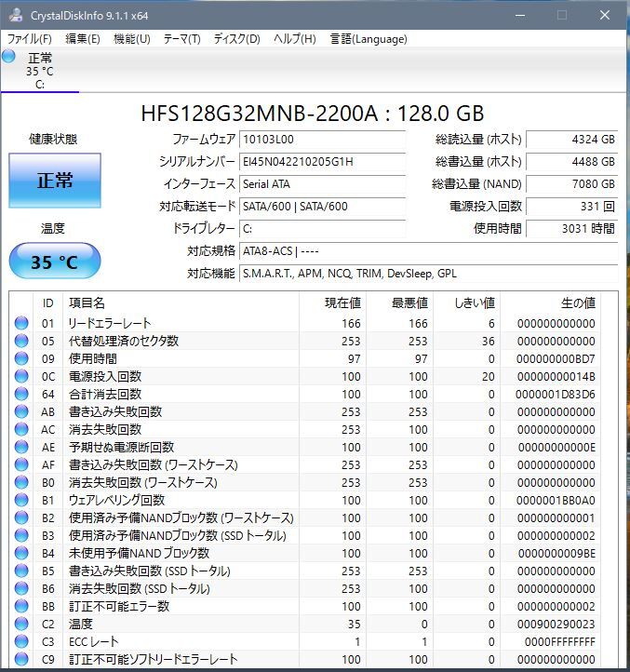
Task: Click status orb for C2 温度 row
Action: pyautogui.click(x=21, y=624)
